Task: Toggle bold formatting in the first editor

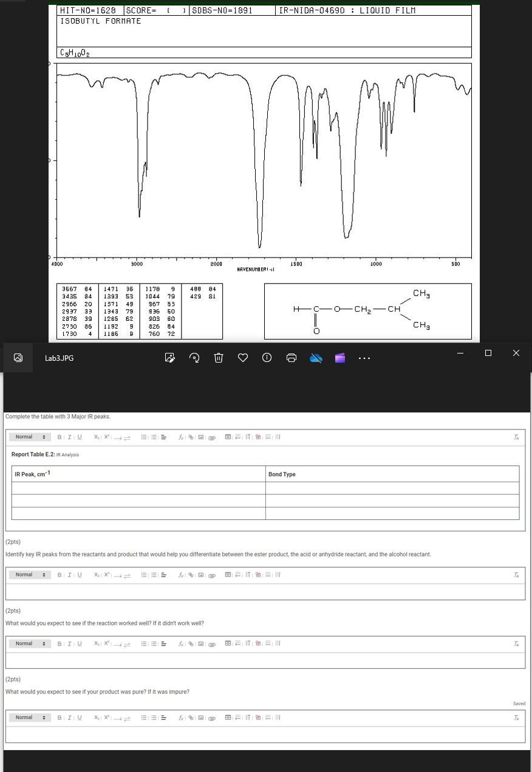Action: (59, 437)
